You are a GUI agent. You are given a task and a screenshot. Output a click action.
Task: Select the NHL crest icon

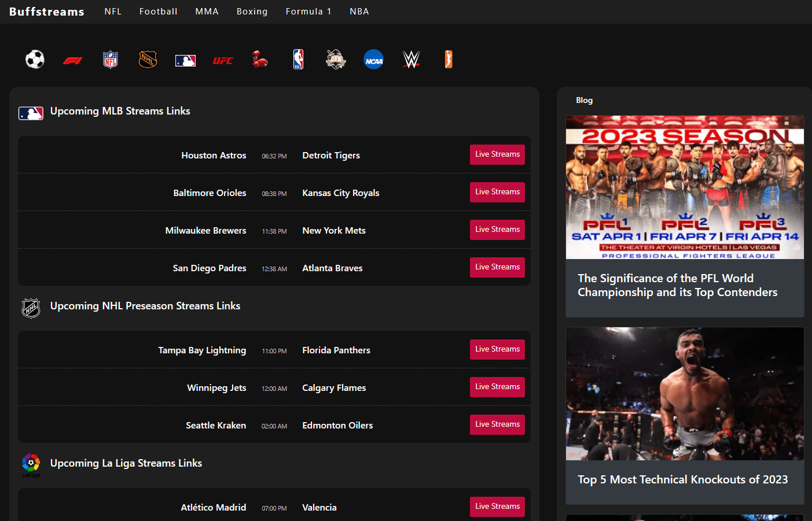(x=148, y=59)
